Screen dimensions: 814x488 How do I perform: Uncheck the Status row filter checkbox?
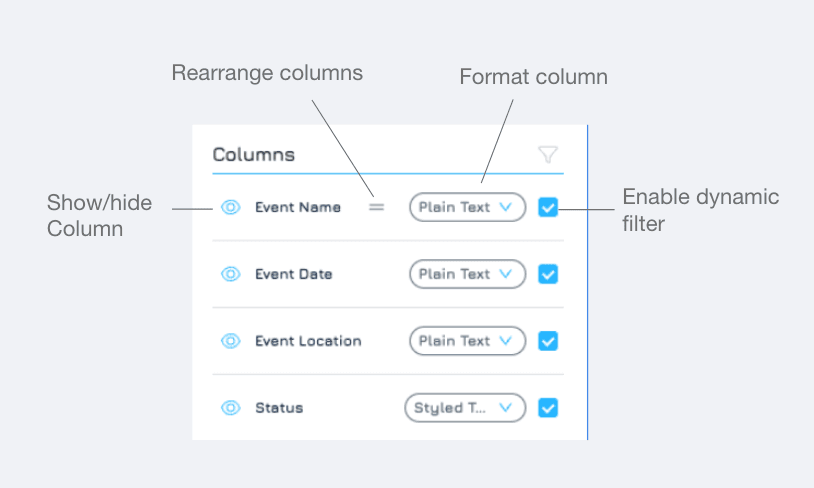548,408
